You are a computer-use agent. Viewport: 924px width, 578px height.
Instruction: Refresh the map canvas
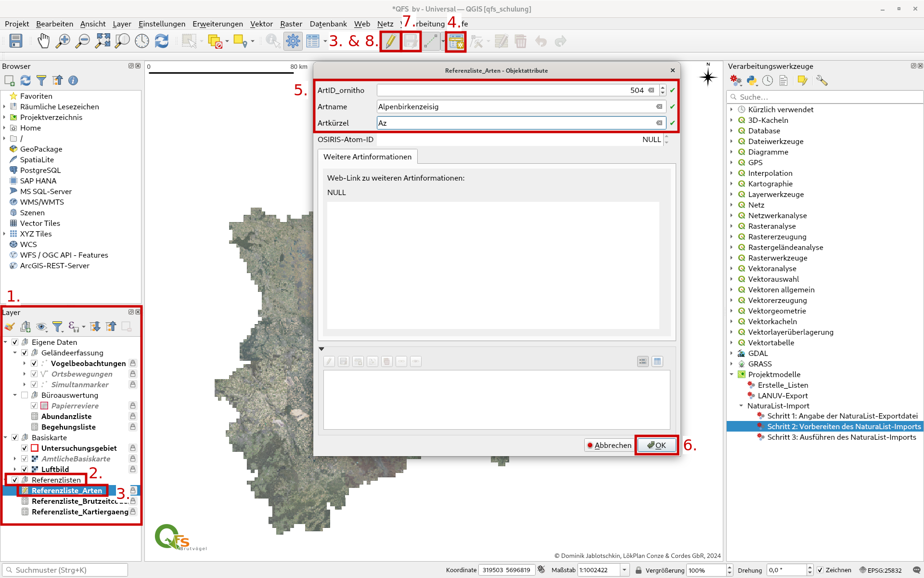[162, 41]
